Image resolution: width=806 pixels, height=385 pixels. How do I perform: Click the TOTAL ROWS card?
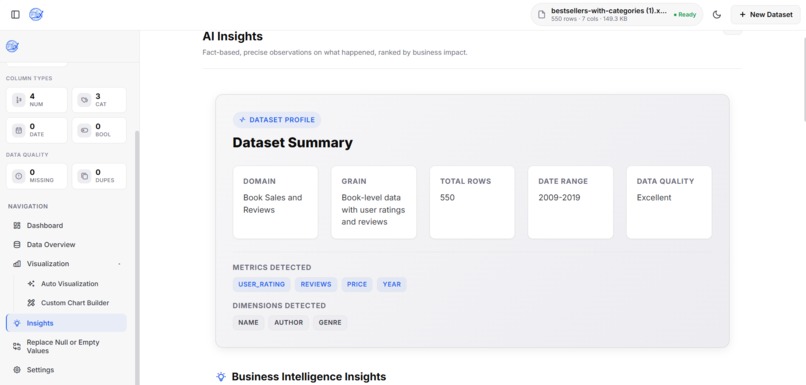point(472,202)
